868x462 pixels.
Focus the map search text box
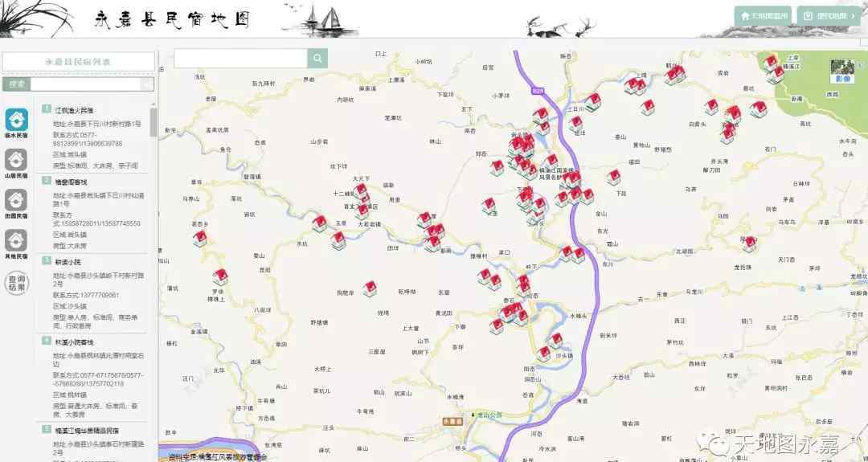[240, 59]
